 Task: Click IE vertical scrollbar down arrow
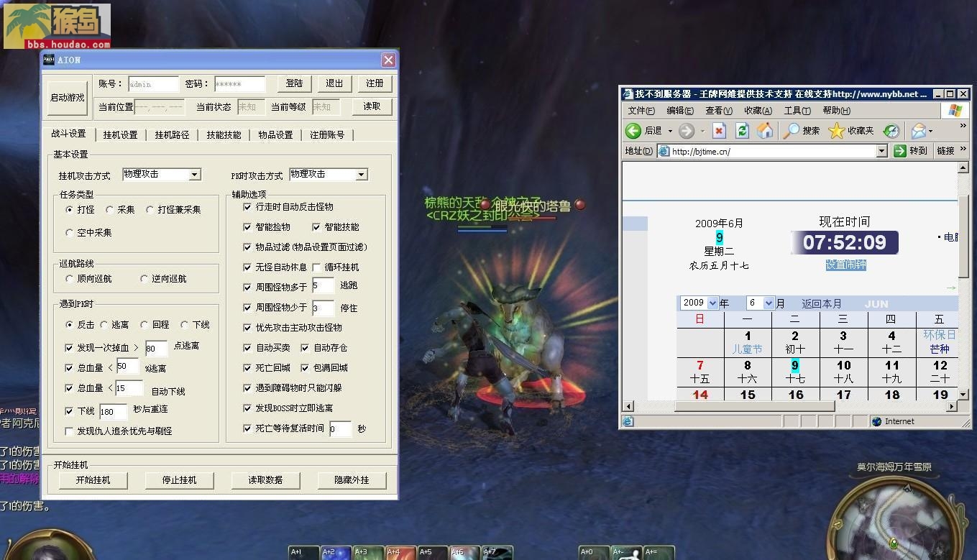click(963, 394)
